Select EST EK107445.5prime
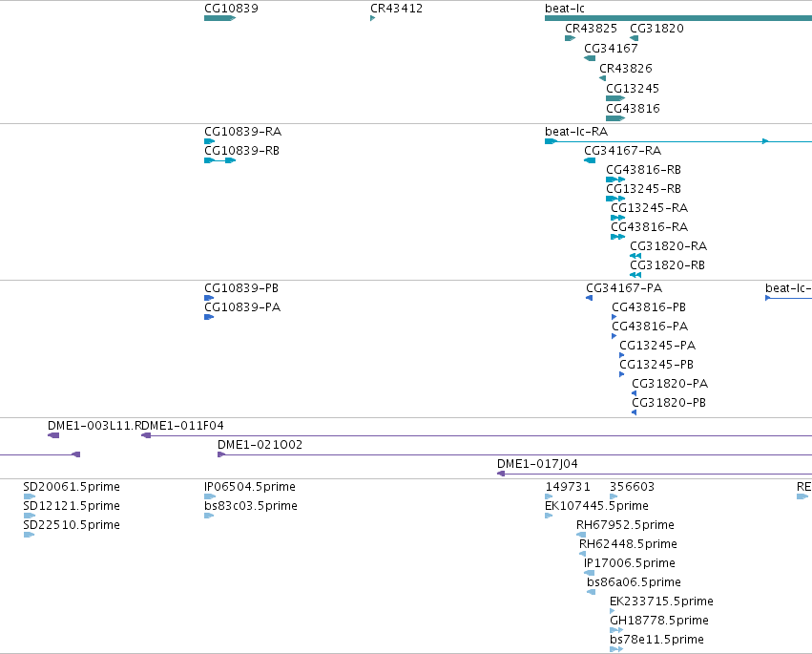 [596, 506]
